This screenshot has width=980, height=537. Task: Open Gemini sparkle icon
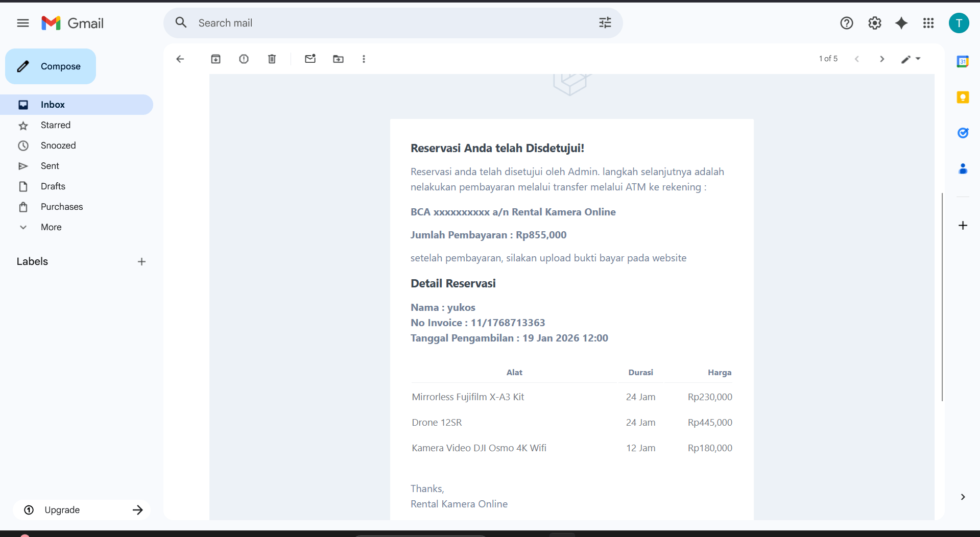pyautogui.click(x=901, y=23)
